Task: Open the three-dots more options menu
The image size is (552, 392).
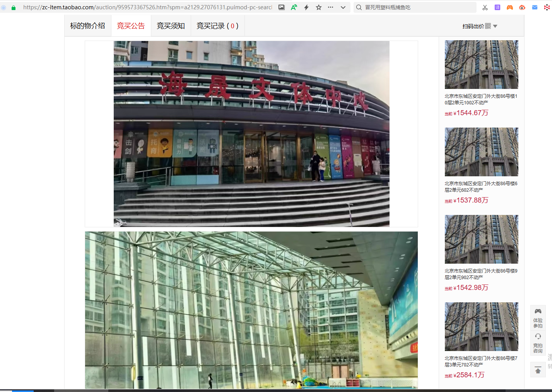Action: point(330,7)
